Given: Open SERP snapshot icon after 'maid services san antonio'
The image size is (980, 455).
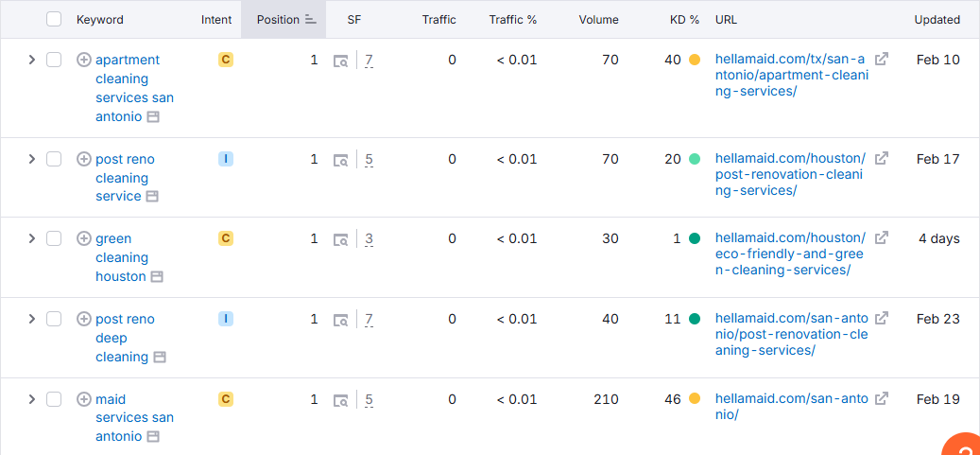Looking at the screenshot, I should tap(153, 436).
